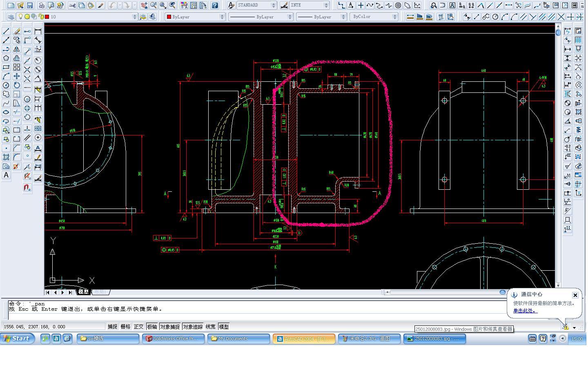Open the AutoCAD 2004 taskbar item
The image size is (588, 368).
click(304, 339)
